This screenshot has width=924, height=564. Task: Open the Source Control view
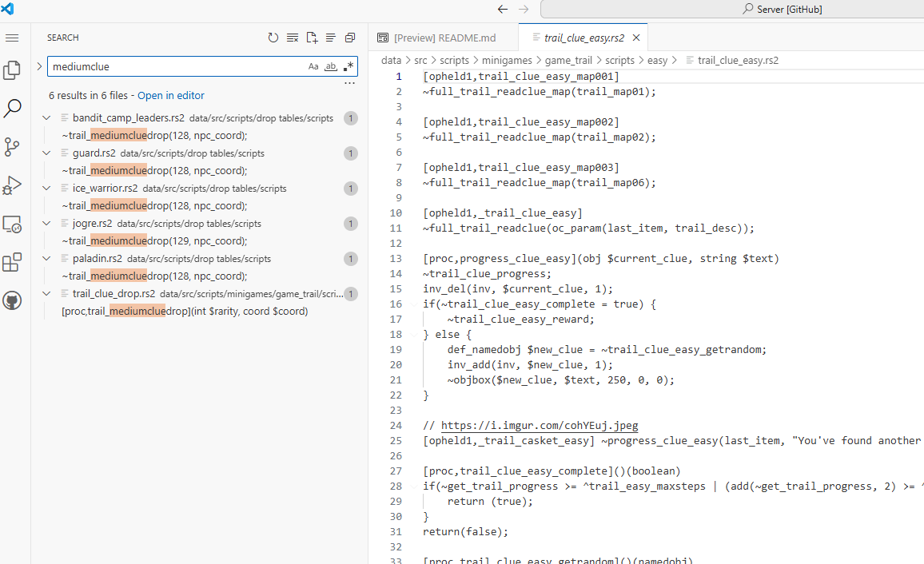click(x=12, y=147)
